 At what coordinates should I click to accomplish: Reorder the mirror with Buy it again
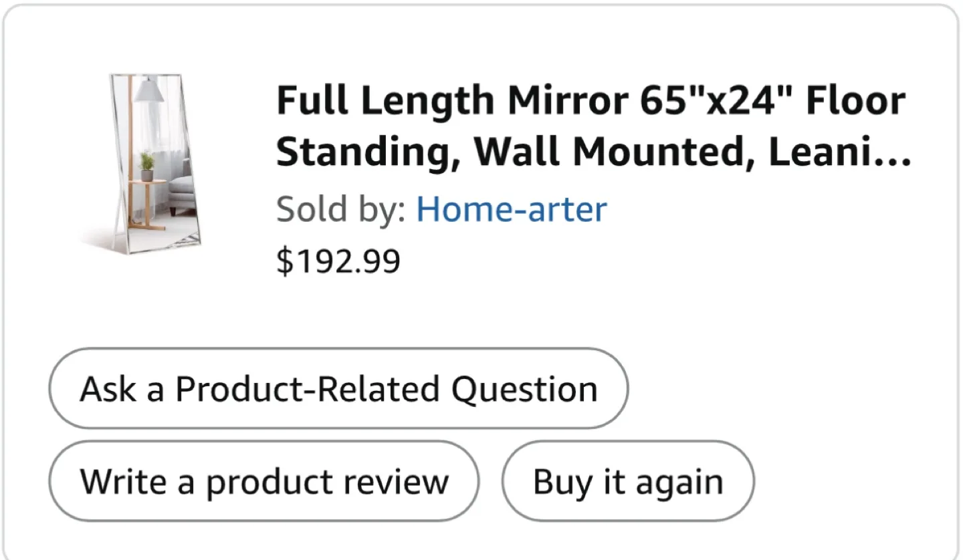pos(627,480)
